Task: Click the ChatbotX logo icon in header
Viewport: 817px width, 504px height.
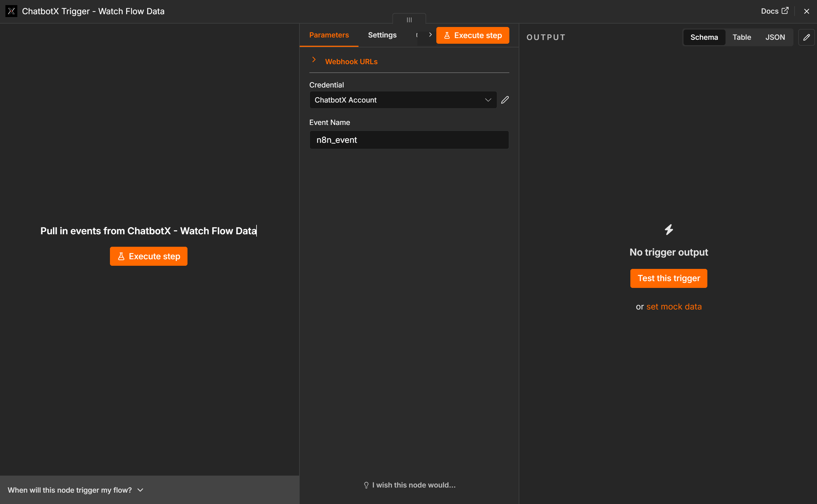Action: pyautogui.click(x=11, y=11)
